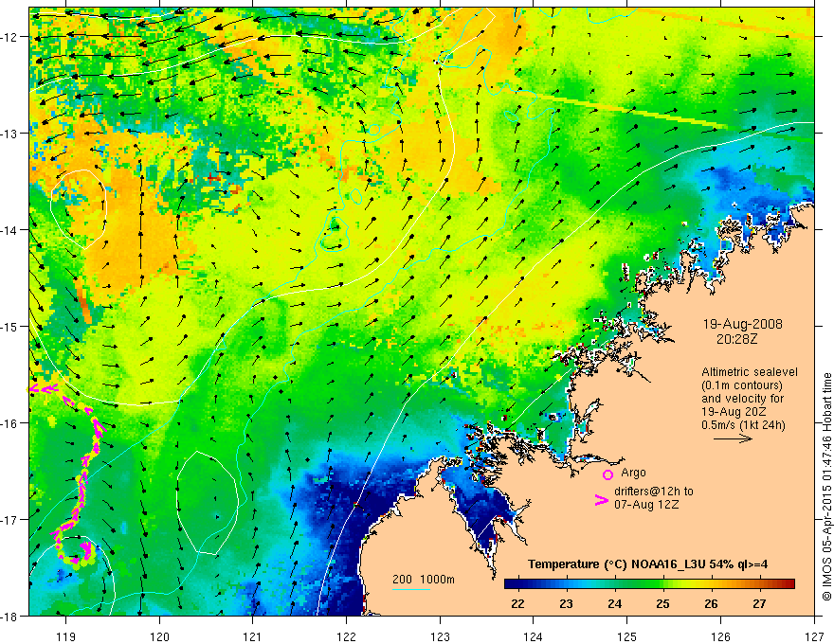Click the IMOS copyright timestamp text
834x644 pixels.
pyautogui.click(x=826, y=487)
